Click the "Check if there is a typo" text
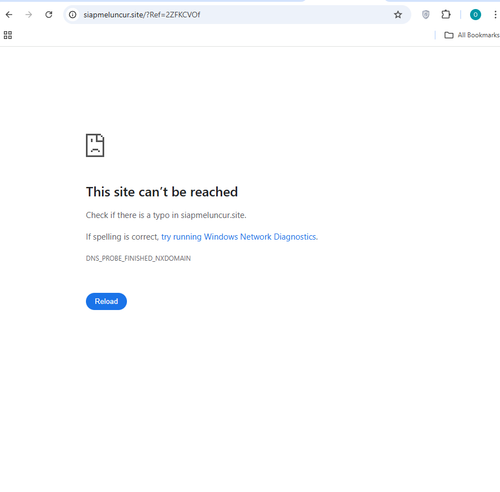The width and height of the screenshot is (500, 492). pos(166,215)
